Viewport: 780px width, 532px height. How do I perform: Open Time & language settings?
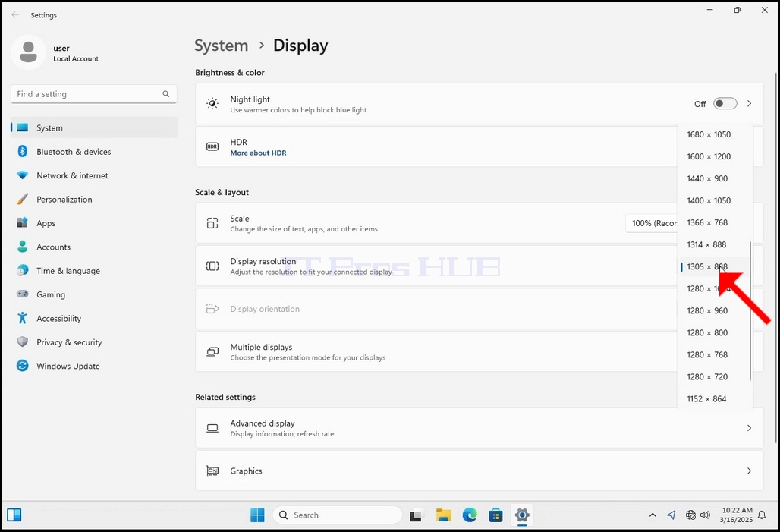point(94,271)
